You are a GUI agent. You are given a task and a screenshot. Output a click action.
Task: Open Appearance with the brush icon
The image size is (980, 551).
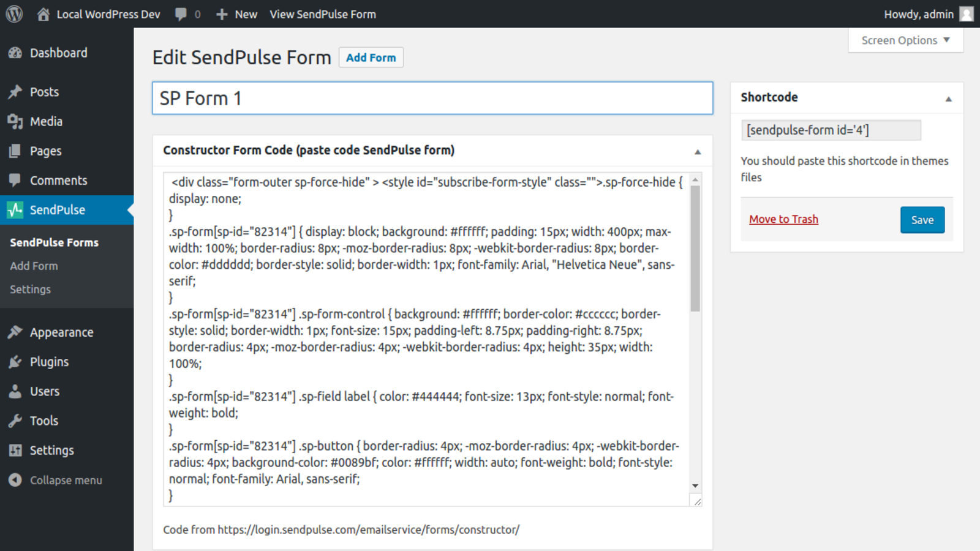click(x=16, y=332)
